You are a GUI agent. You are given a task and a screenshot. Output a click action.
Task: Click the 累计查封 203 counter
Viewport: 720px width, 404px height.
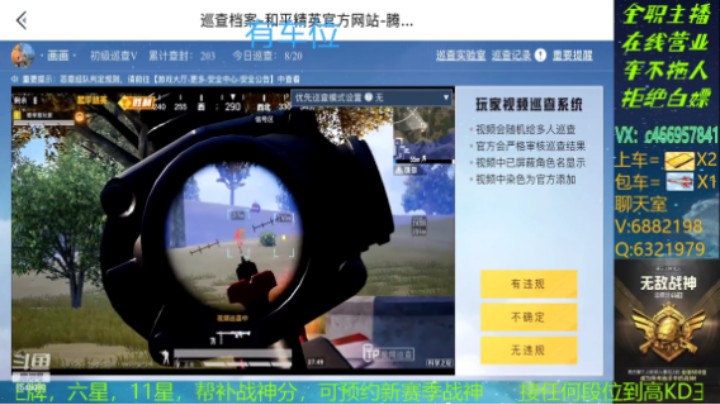tap(182, 56)
